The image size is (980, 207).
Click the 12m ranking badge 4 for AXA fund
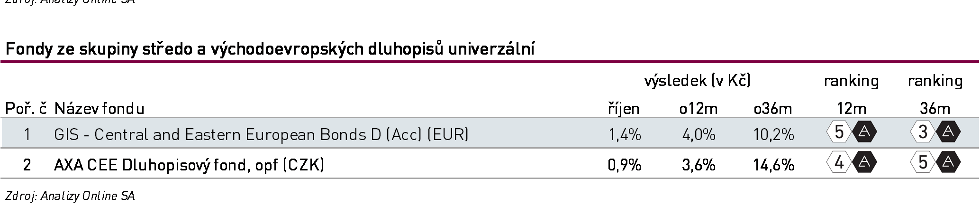coord(840,163)
